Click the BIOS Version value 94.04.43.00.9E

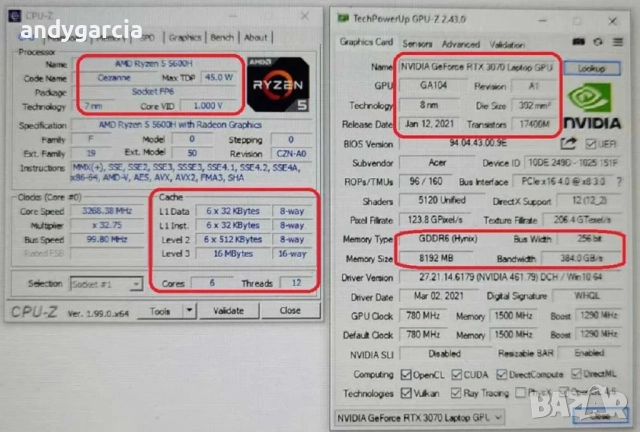(478, 143)
